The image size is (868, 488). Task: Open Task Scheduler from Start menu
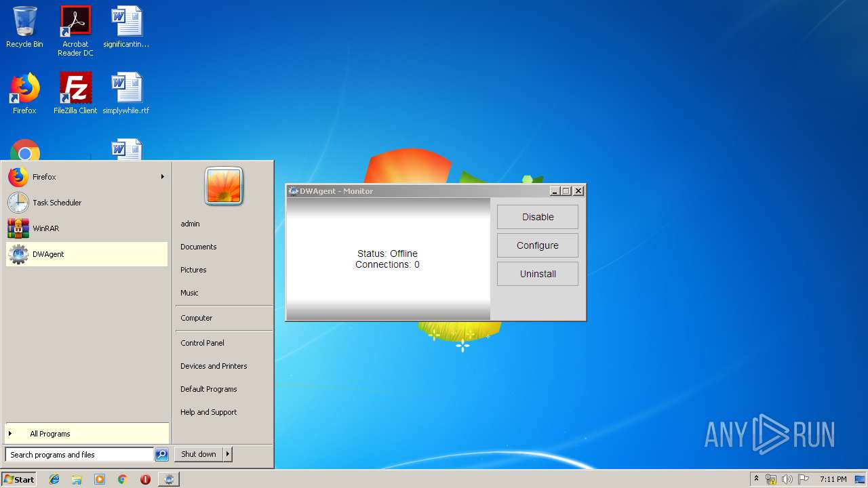[x=87, y=203]
